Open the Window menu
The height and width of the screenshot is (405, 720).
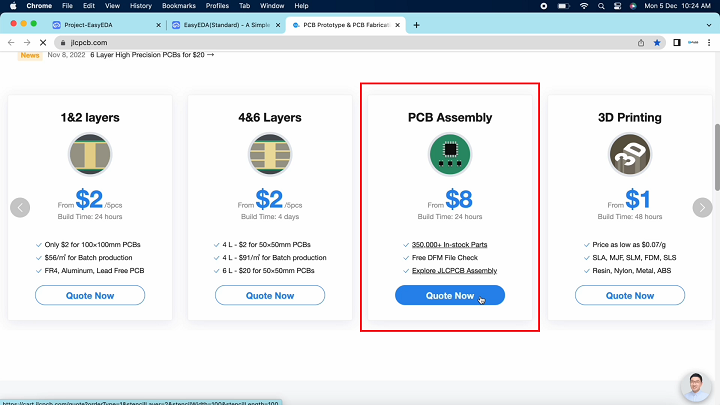[272, 6]
